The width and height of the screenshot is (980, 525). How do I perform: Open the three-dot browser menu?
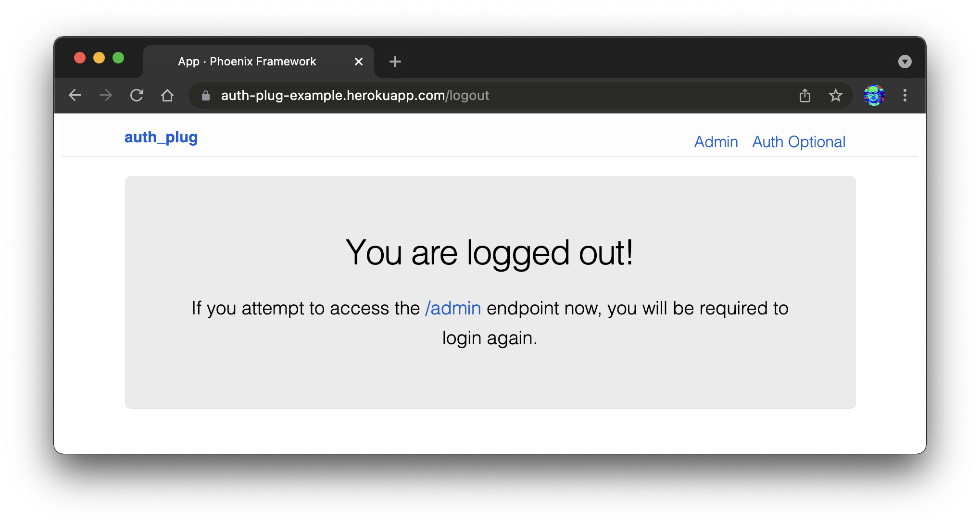[905, 95]
